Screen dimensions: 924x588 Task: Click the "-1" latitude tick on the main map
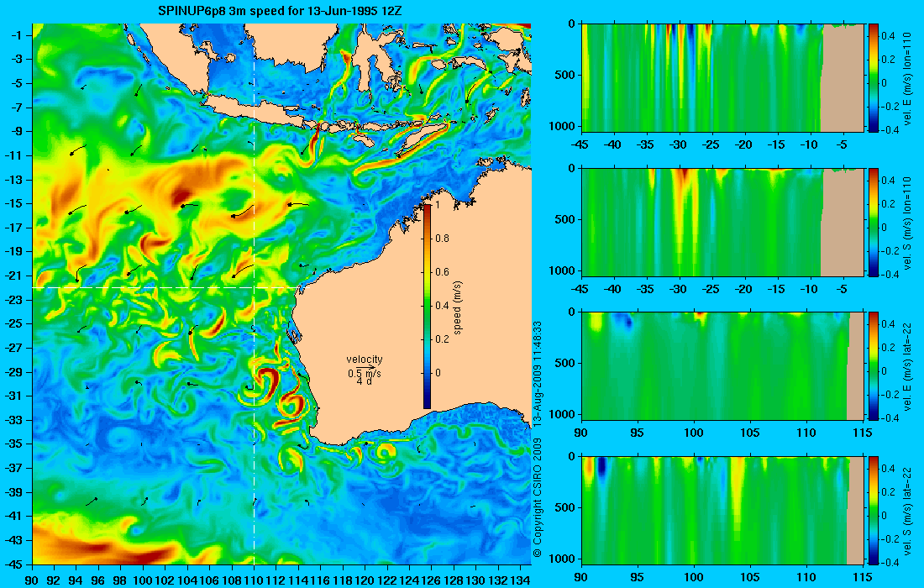point(15,35)
